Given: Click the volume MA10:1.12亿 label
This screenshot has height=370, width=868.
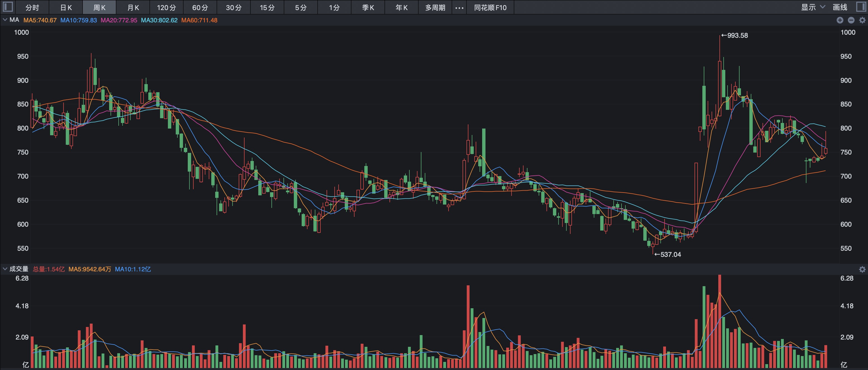Looking at the screenshot, I should tap(133, 269).
